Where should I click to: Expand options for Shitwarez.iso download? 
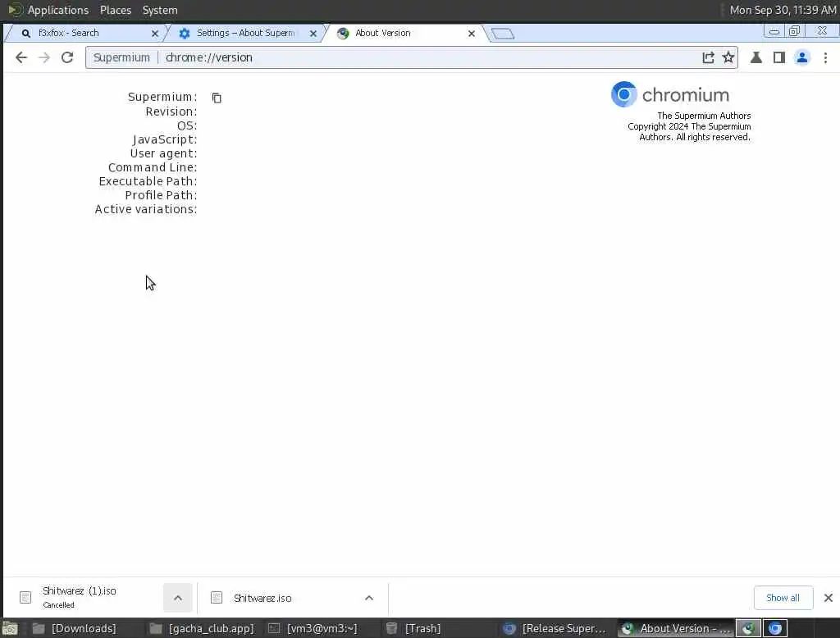369,598
